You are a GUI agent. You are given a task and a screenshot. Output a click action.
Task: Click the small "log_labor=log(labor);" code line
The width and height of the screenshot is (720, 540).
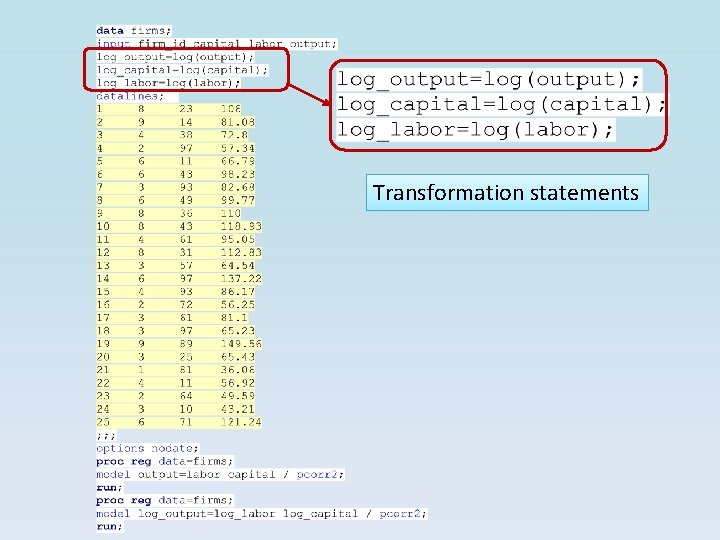click(168, 83)
